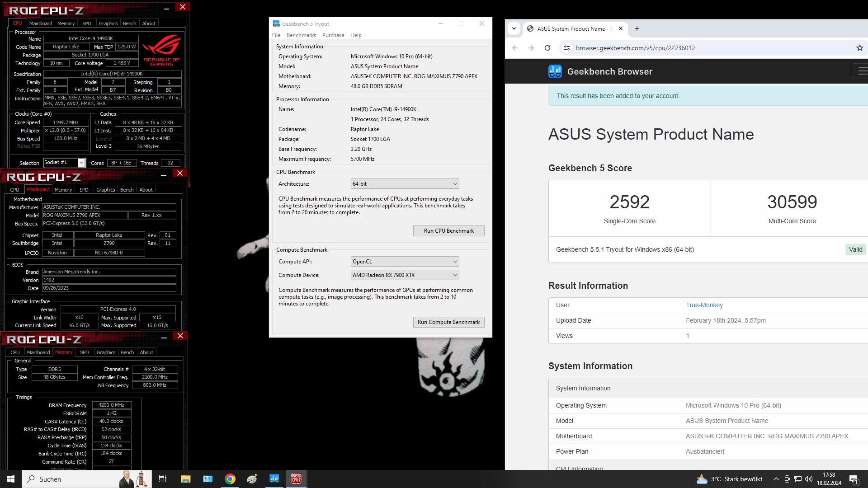Click Run Compute Benchmark button

(449, 322)
